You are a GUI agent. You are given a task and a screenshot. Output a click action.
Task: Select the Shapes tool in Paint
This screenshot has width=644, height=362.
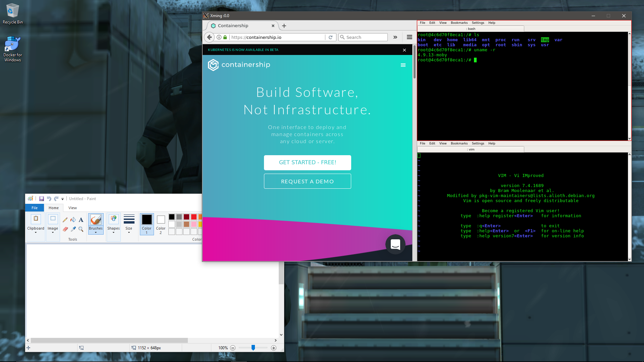(113, 223)
